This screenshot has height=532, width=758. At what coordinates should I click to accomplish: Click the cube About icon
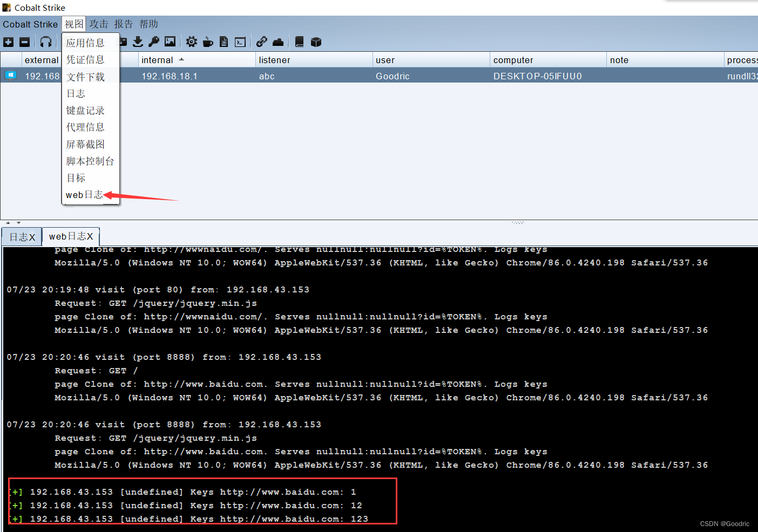point(316,42)
